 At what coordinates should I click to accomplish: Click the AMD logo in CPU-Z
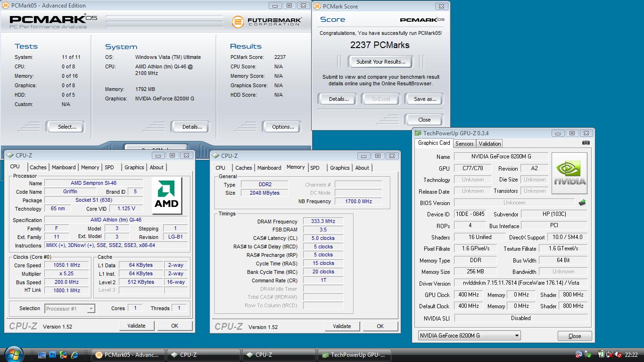[166, 196]
